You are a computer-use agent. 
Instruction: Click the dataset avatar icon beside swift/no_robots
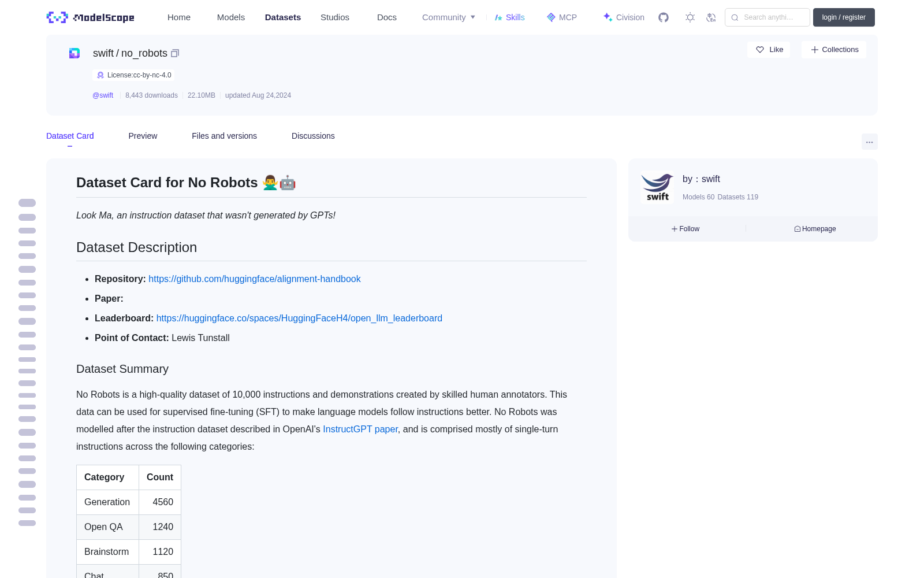[x=74, y=53]
